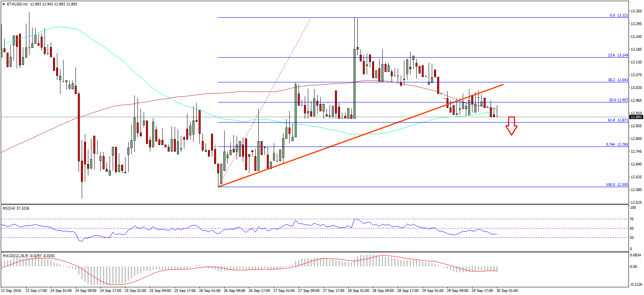The image size is (644, 295).
Task: Click price axis value 12.690
Action: coord(636,164)
